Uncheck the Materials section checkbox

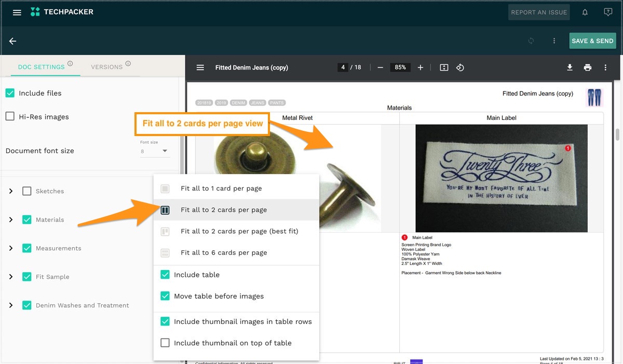[27, 220]
